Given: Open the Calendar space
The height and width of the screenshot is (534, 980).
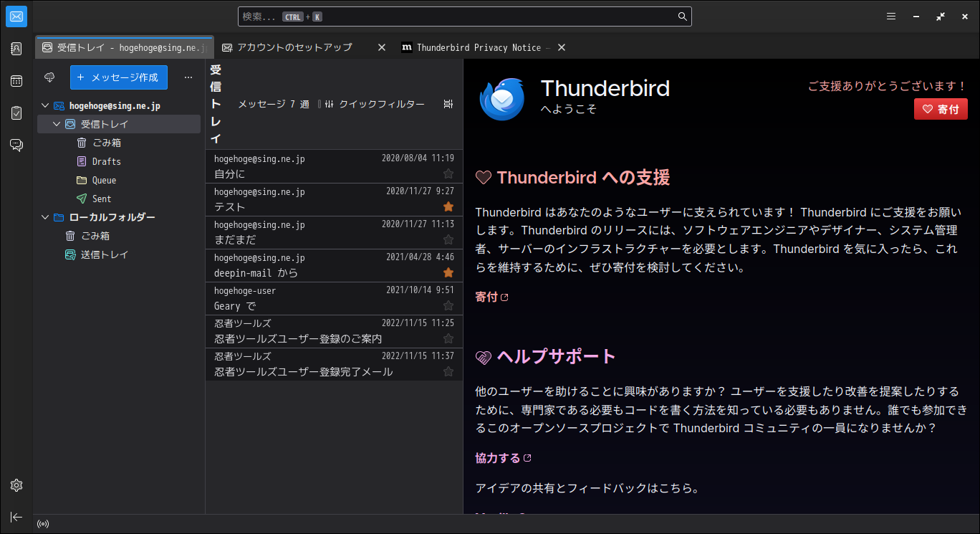Looking at the screenshot, I should 16,81.
